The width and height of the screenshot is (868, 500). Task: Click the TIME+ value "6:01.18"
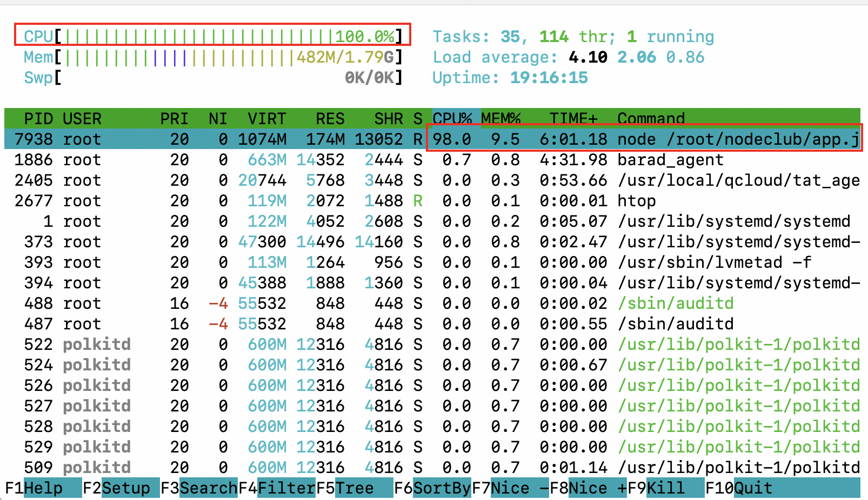[573, 139]
